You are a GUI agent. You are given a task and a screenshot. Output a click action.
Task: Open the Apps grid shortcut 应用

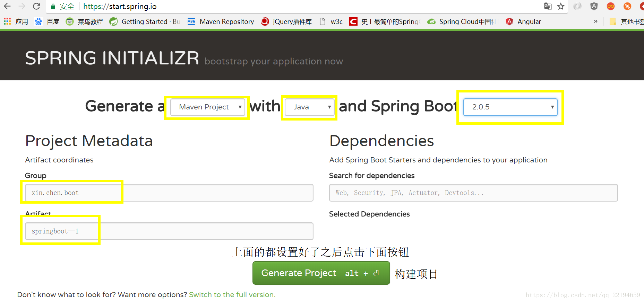(16, 21)
